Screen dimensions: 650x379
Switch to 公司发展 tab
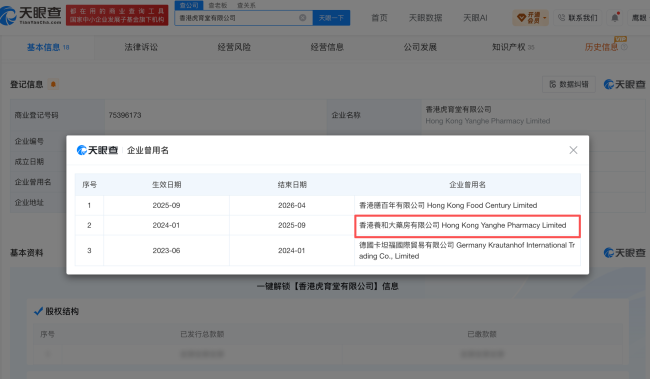[x=420, y=47]
